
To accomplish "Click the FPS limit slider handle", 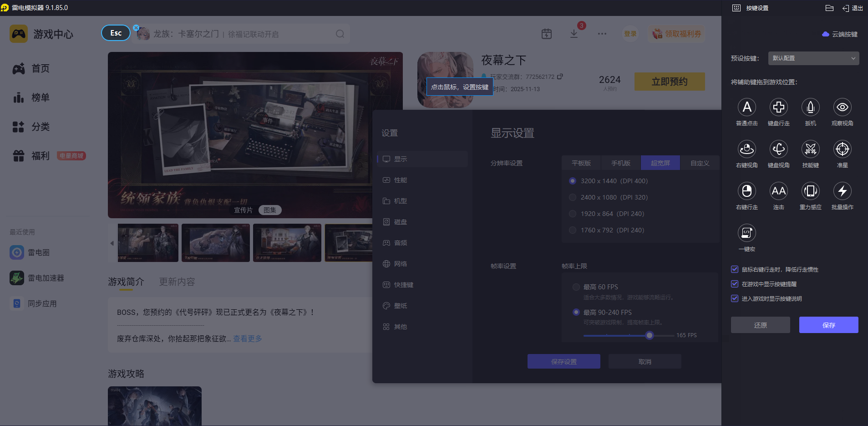I will point(650,335).
